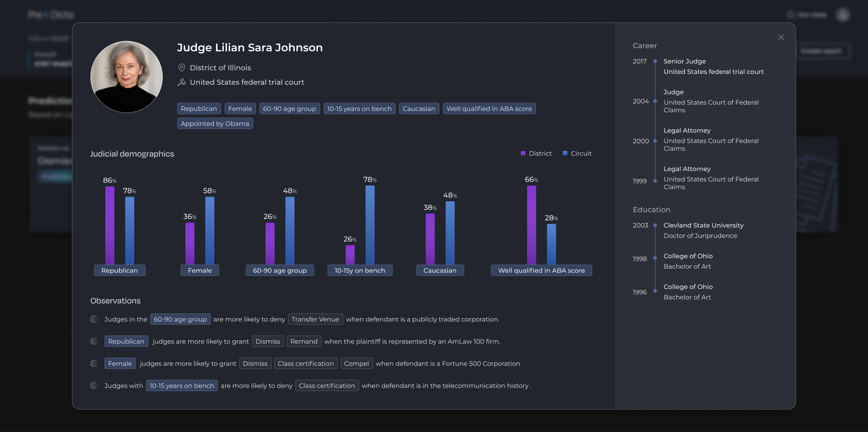The width and height of the screenshot is (868, 432).
Task: Toggle the Circuit legend blue swatch
Action: (x=565, y=154)
